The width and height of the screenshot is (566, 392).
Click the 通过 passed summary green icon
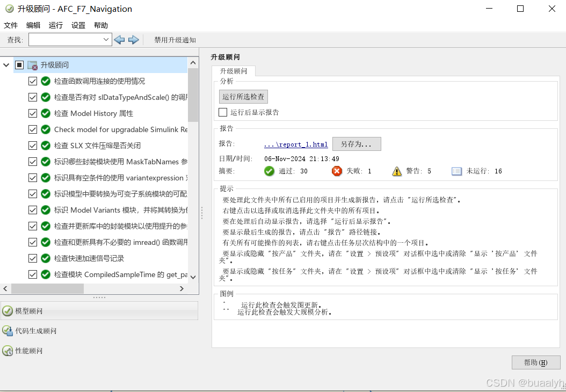tap(269, 171)
